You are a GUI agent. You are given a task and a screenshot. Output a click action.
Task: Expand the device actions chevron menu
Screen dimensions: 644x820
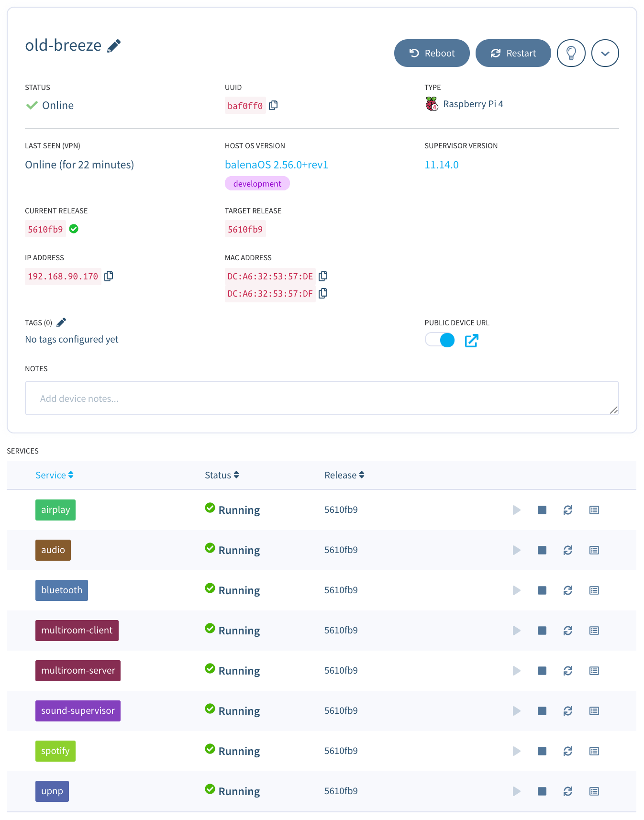605,53
